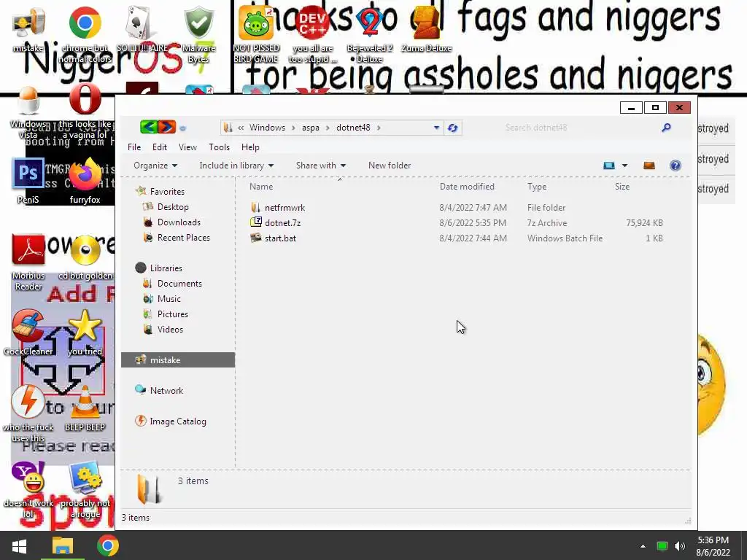Select the Bejeweled 2 Deluxe desktop icon

point(370,34)
